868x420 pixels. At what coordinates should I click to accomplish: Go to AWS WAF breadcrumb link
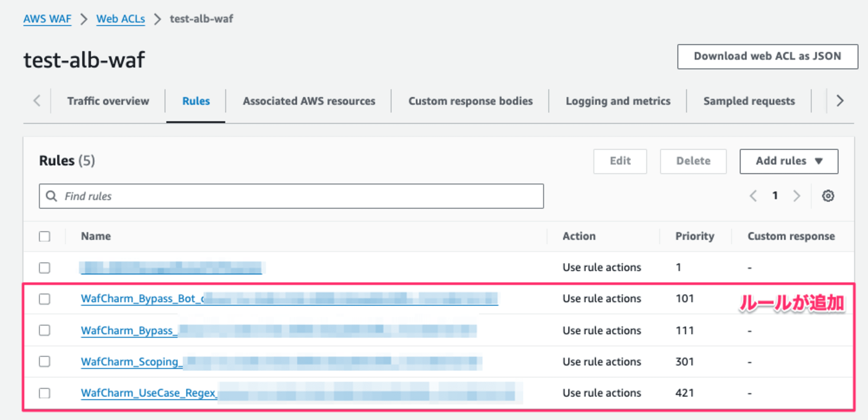coord(47,19)
